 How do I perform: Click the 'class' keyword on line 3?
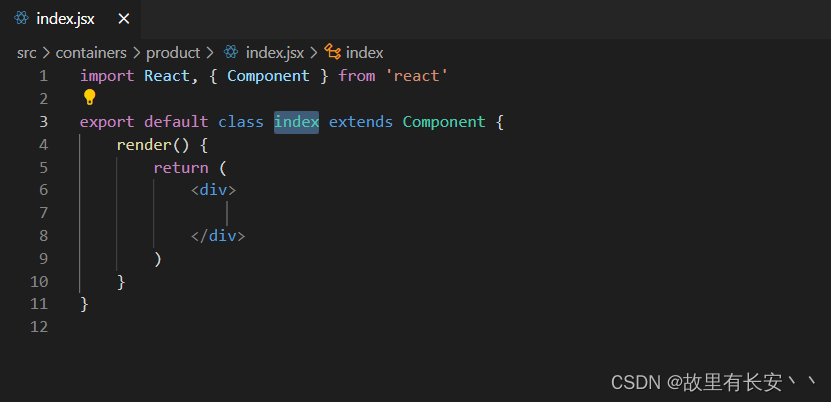(241, 122)
